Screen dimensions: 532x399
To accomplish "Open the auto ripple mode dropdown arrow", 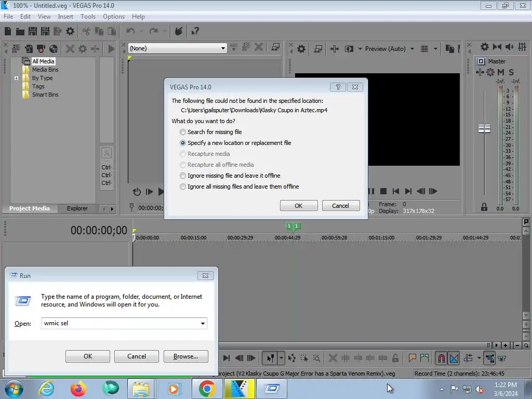I will 478,358.
